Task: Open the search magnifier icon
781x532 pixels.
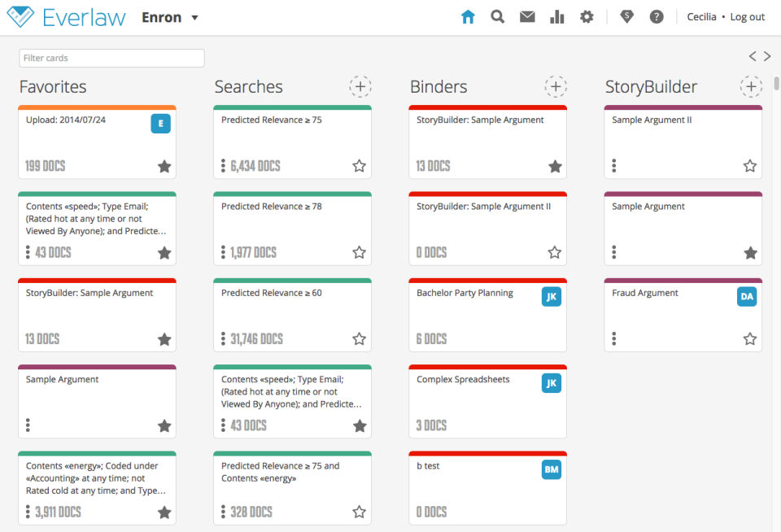Action: coord(497,17)
